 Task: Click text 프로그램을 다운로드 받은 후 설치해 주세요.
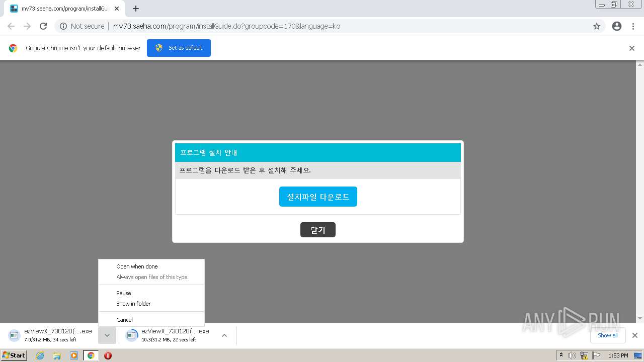pos(245,170)
